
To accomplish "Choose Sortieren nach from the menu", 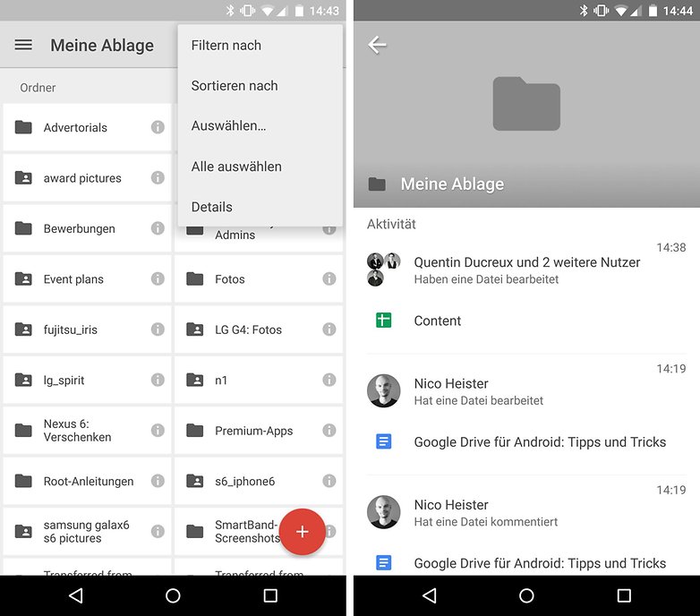I will 260,85.
